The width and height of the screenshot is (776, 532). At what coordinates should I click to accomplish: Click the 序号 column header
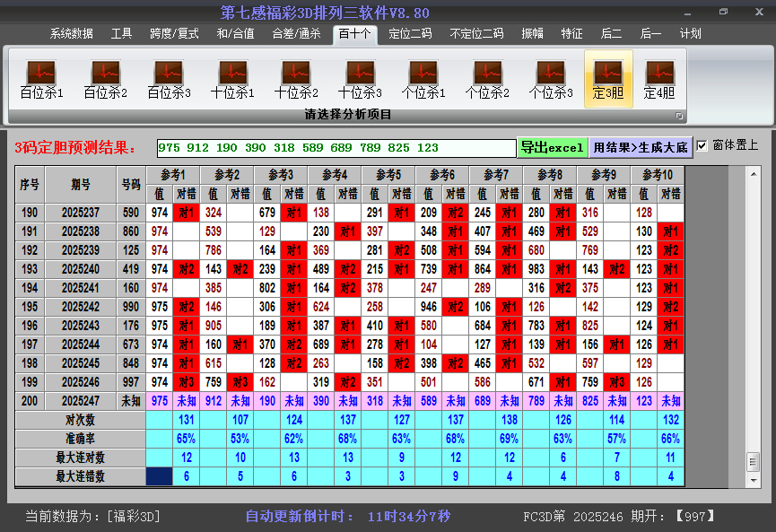pyautogui.click(x=30, y=185)
